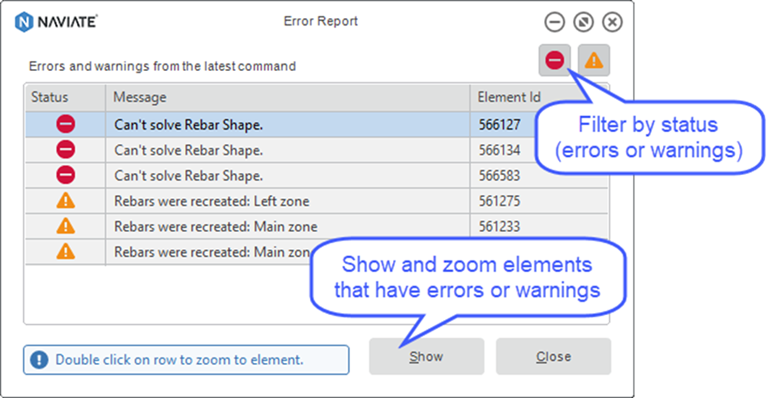Click Element Id 561275 cell

(x=499, y=201)
